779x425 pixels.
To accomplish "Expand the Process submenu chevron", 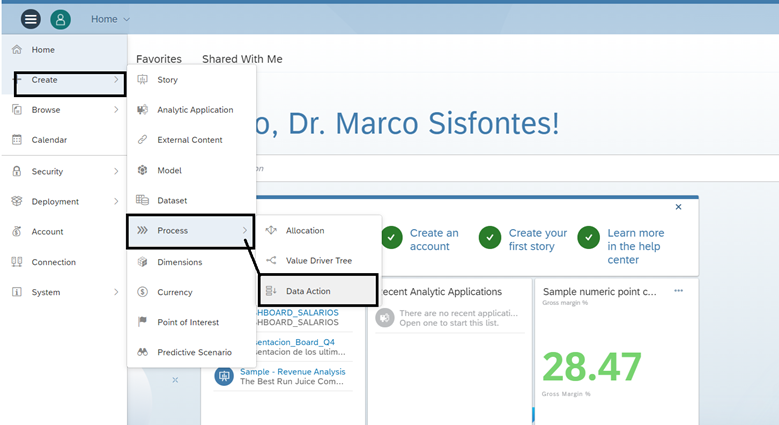I will (245, 230).
